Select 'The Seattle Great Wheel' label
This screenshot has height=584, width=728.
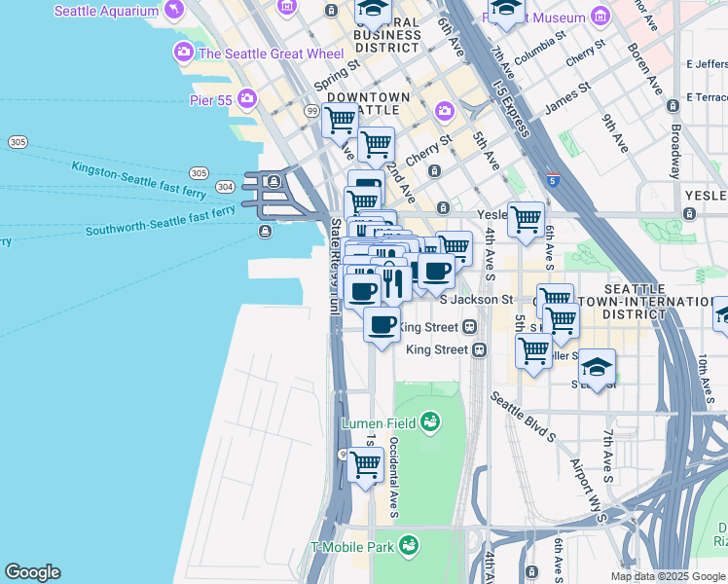point(272,54)
